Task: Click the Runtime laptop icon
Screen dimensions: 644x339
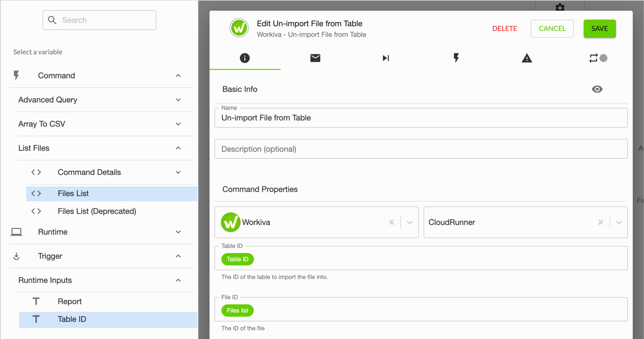Action: pyautogui.click(x=17, y=232)
